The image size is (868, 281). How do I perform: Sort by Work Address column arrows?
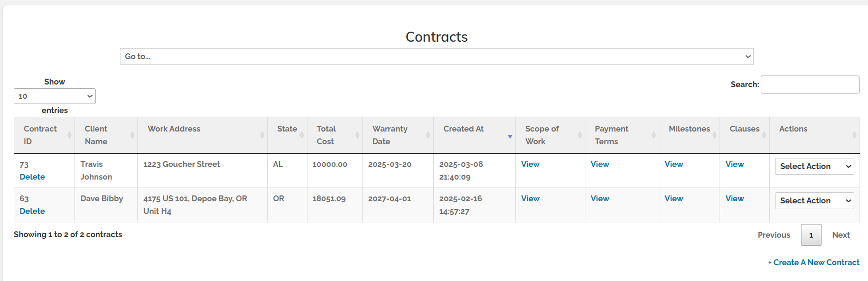262,135
